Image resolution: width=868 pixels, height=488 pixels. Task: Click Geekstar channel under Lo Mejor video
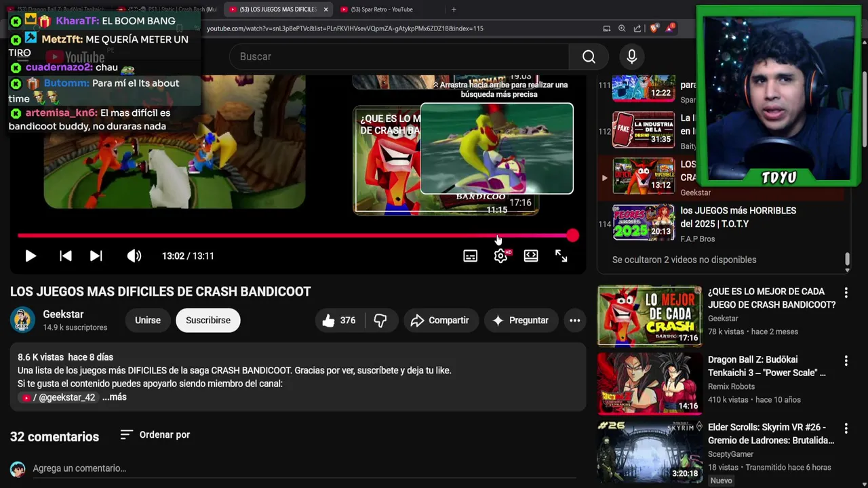[723, 319]
